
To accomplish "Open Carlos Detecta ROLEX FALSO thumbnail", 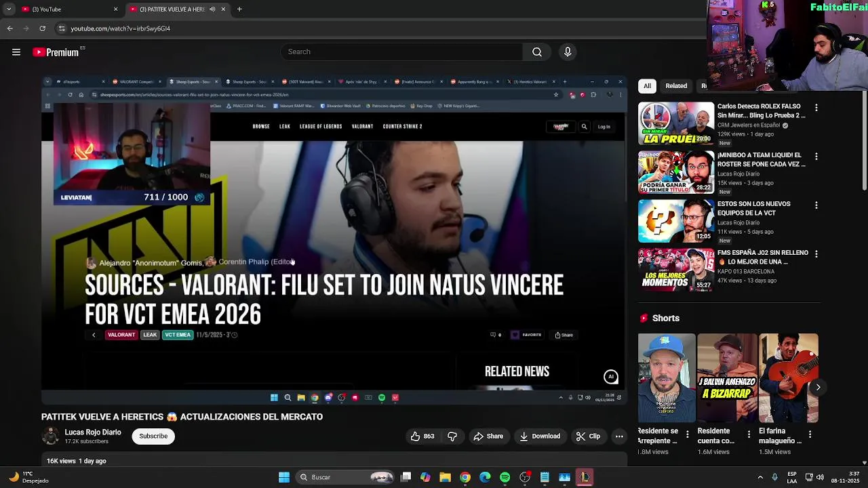I will pos(676,123).
